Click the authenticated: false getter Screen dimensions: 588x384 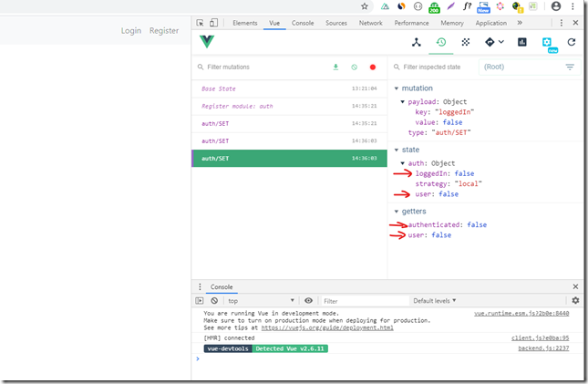448,225
